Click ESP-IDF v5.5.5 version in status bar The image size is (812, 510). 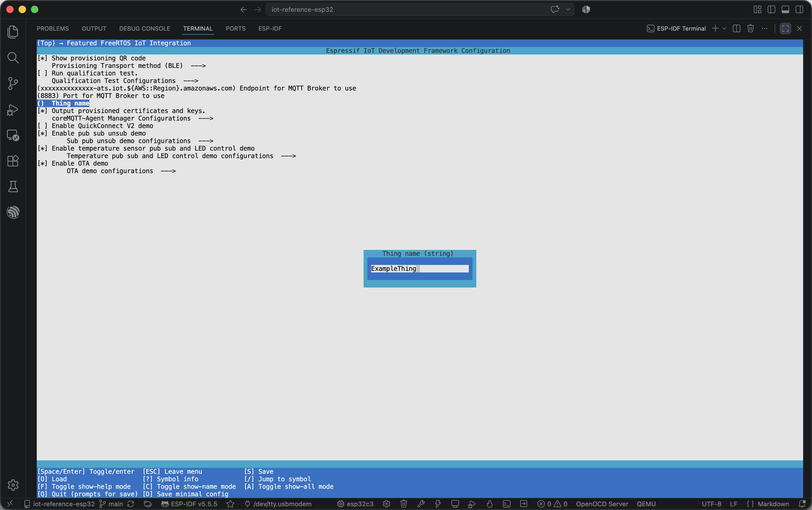click(189, 504)
